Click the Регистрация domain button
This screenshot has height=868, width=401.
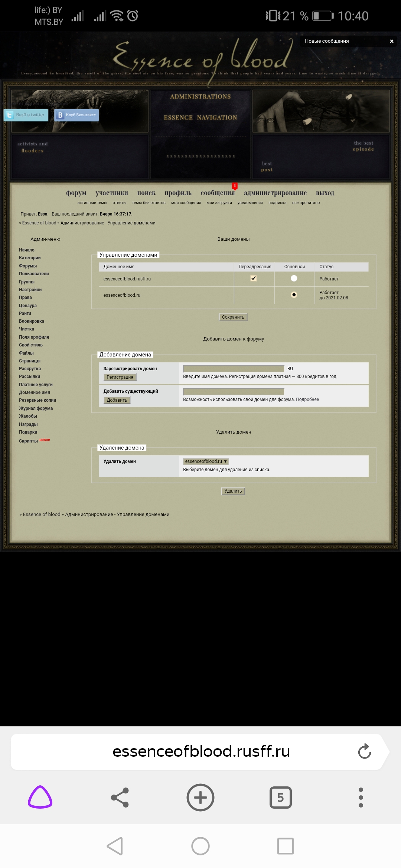click(120, 377)
